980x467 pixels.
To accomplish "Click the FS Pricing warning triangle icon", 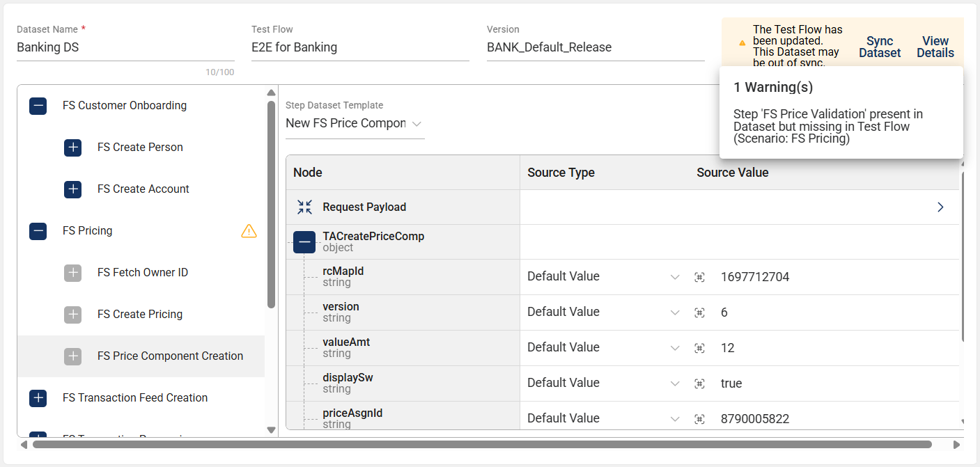I will coord(249,231).
